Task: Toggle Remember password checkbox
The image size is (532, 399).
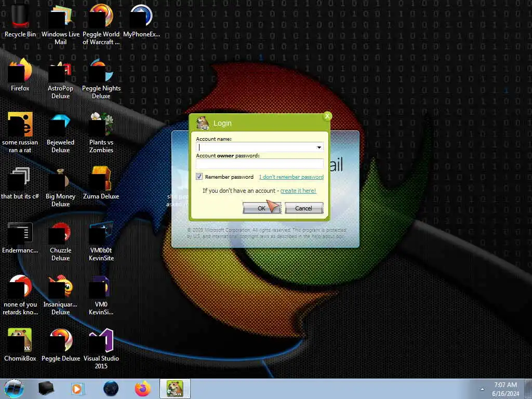Action: pos(199,177)
